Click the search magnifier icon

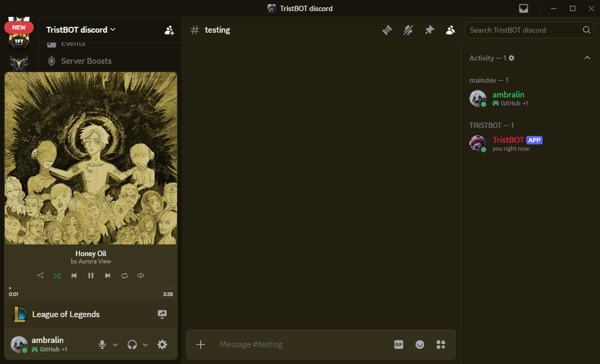coord(586,30)
